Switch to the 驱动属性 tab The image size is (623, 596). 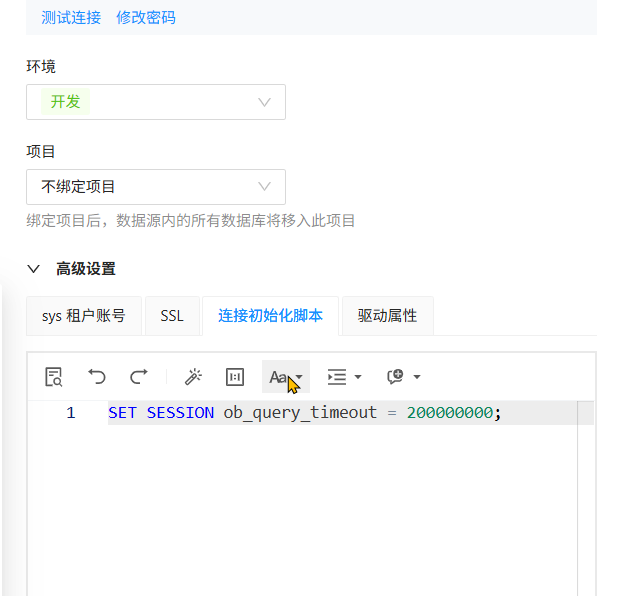(x=387, y=316)
